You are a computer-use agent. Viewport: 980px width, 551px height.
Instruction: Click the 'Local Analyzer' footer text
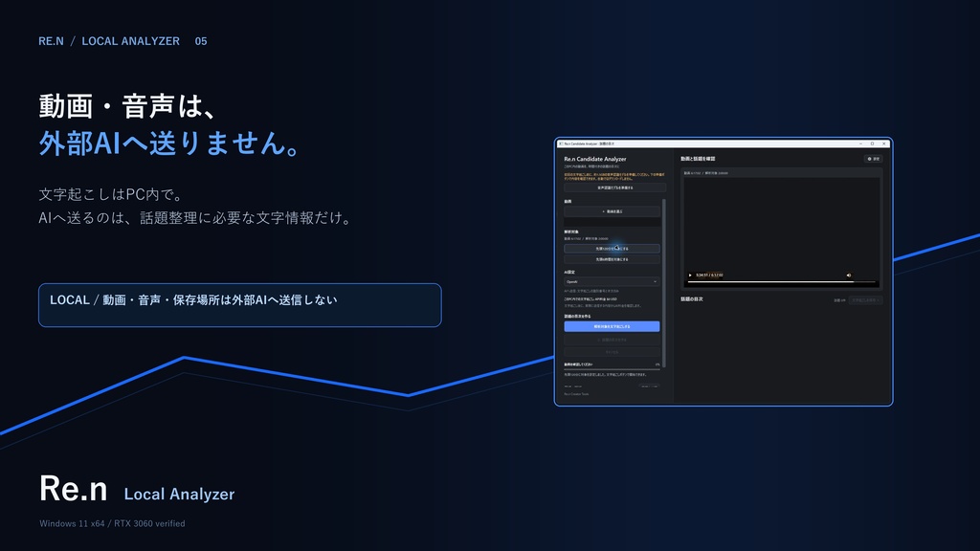coord(179,495)
